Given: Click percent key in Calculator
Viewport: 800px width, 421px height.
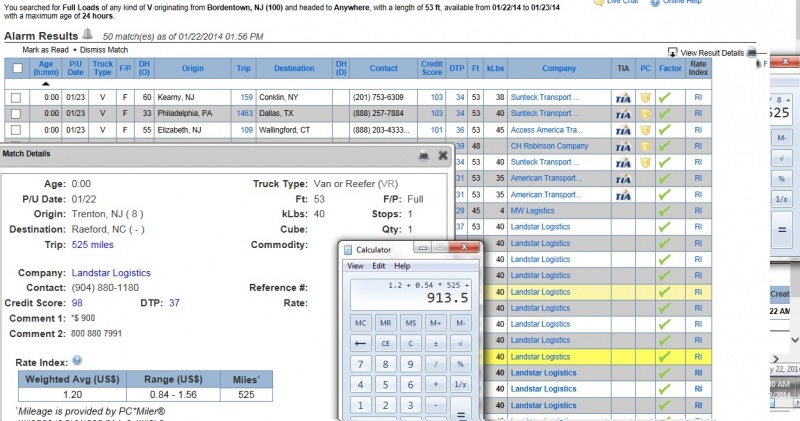Looking at the screenshot, I should (x=461, y=364).
